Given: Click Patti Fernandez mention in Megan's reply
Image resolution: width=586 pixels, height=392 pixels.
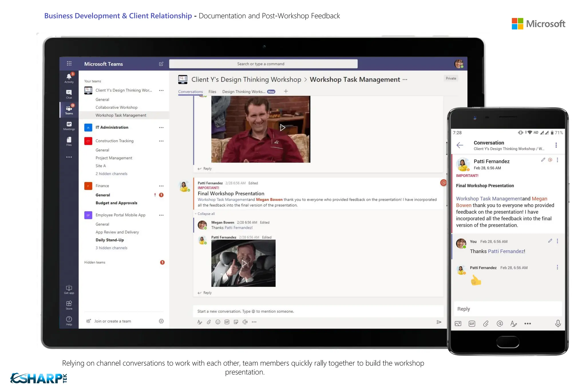Looking at the screenshot, I should [x=238, y=228].
